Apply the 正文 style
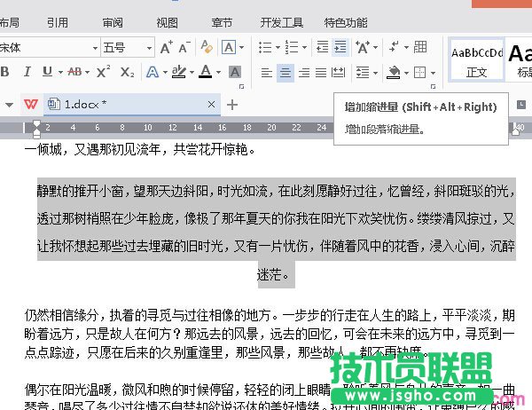 click(x=477, y=60)
